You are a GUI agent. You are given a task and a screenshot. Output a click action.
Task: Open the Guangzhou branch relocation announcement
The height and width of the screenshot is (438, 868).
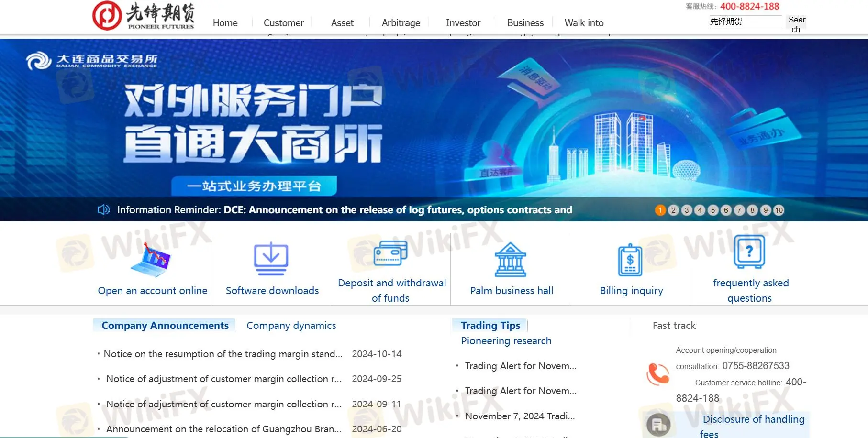coord(223,429)
